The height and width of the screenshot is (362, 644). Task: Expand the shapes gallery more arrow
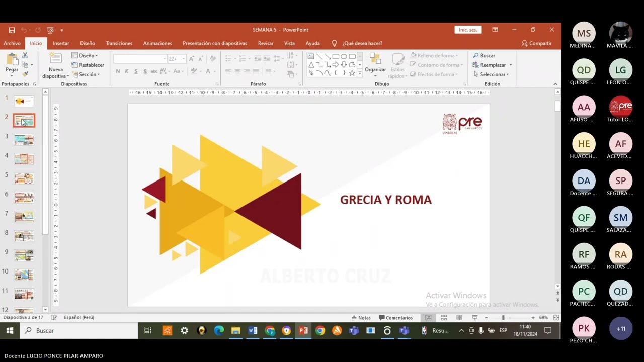click(x=360, y=73)
